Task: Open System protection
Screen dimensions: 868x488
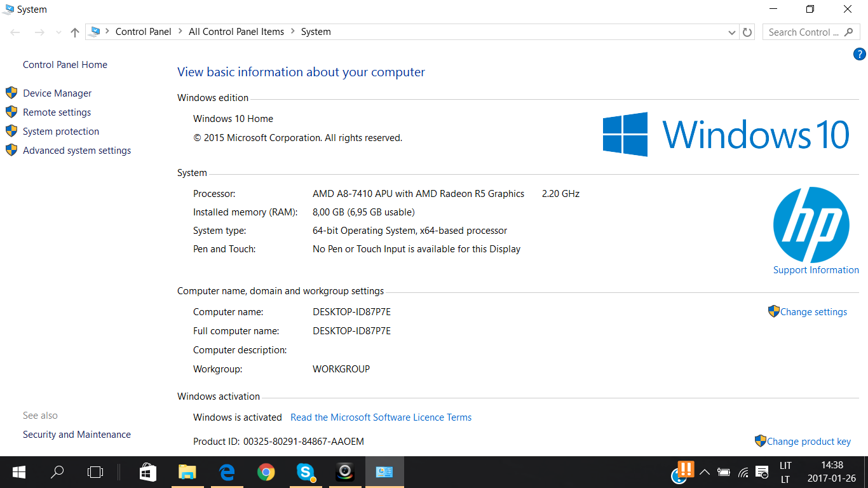Action: [x=61, y=132]
